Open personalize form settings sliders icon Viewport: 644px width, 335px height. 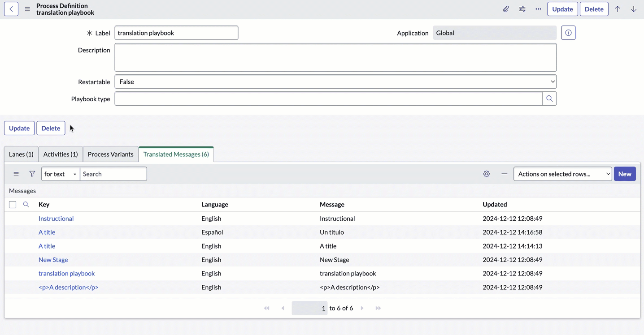[x=522, y=9]
